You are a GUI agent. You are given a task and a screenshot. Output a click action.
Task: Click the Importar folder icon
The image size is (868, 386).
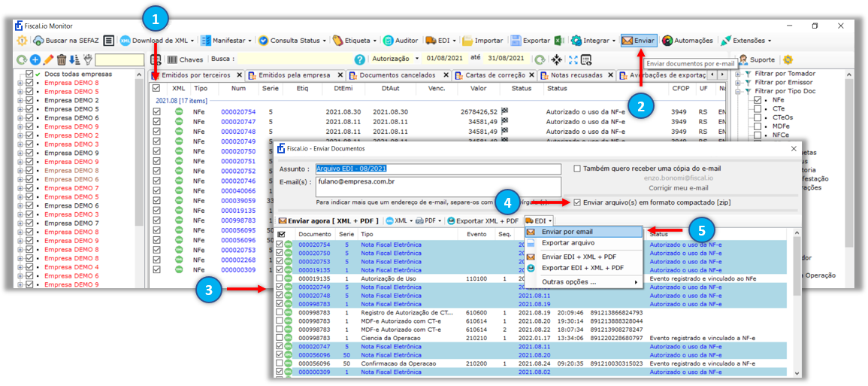(x=467, y=41)
